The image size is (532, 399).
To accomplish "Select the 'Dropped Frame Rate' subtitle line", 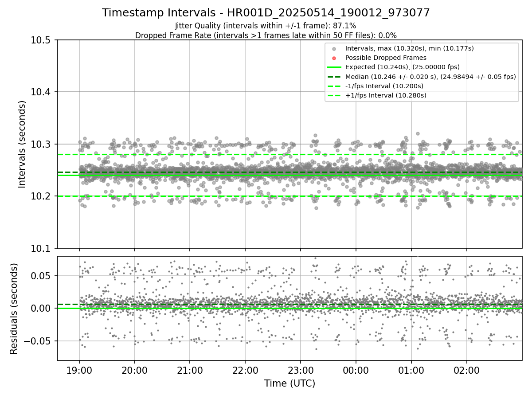I will pos(266,35).
